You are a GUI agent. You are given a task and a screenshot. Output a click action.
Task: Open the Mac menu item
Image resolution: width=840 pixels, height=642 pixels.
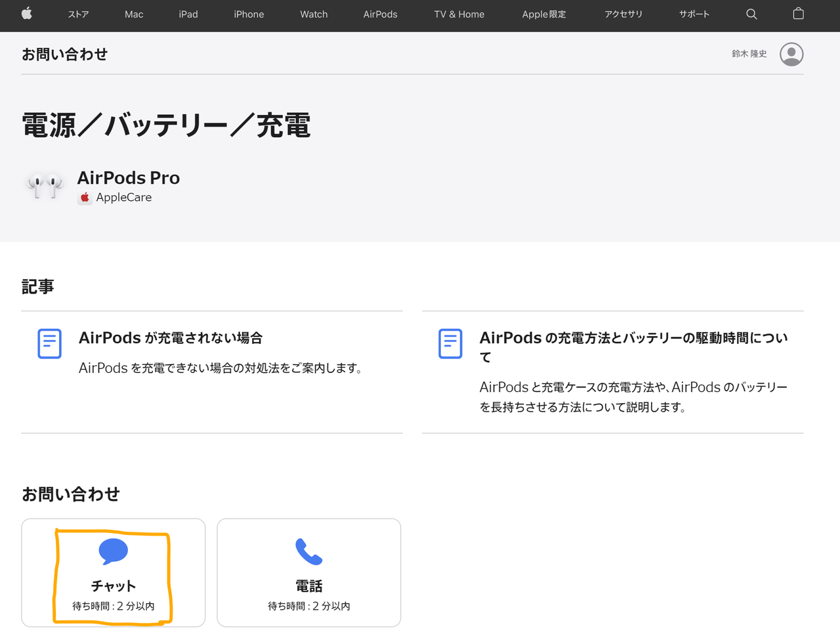134,14
